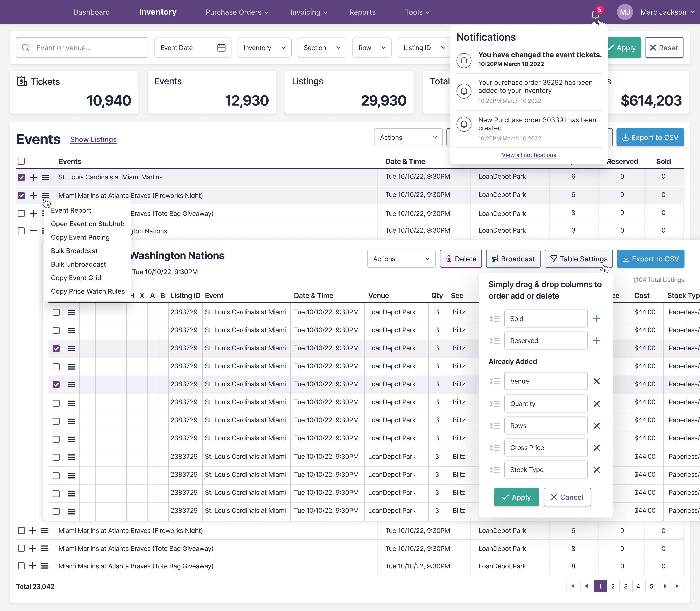Uncheck St. Louis Cardinals at Miami Marlins checkbox
700x611 pixels.
21,177
